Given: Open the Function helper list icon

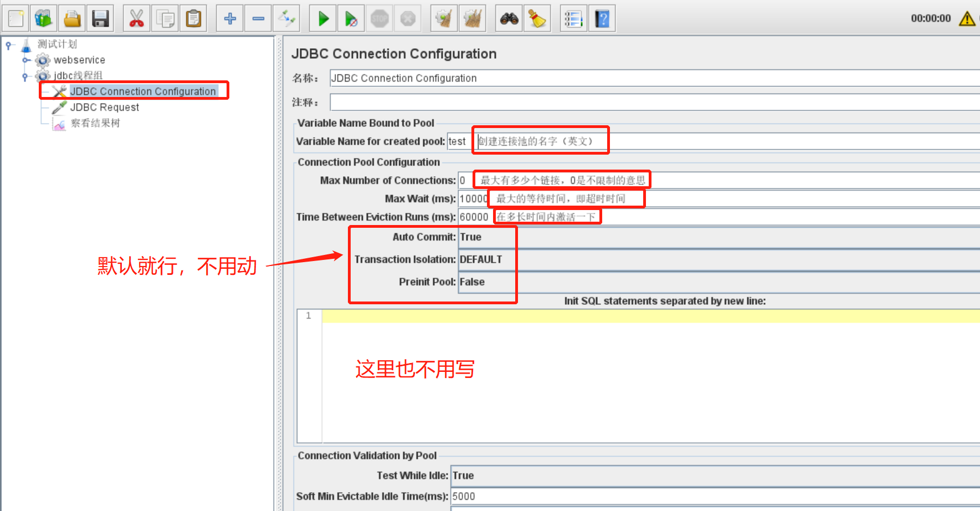Looking at the screenshot, I should click(x=573, y=18).
